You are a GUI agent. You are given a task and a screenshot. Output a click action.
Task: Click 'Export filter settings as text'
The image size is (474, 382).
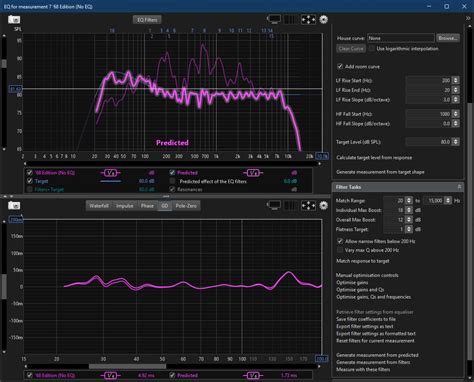pos(365,326)
